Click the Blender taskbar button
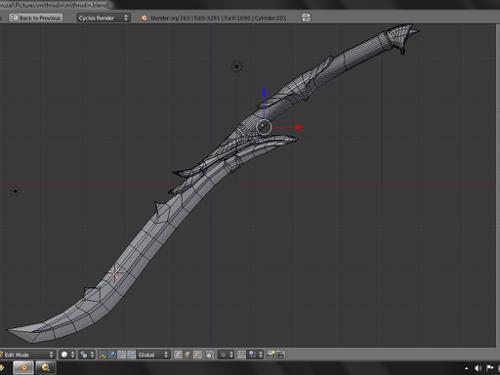500x375 pixels. click(23, 368)
